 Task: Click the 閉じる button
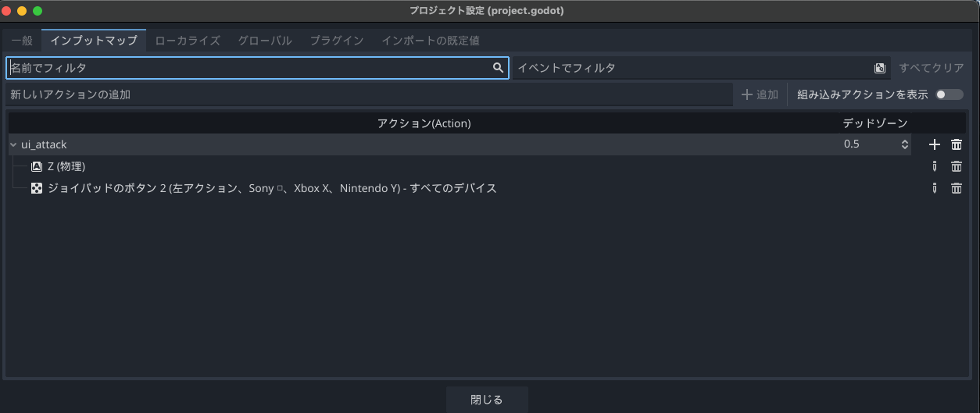(x=487, y=399)
